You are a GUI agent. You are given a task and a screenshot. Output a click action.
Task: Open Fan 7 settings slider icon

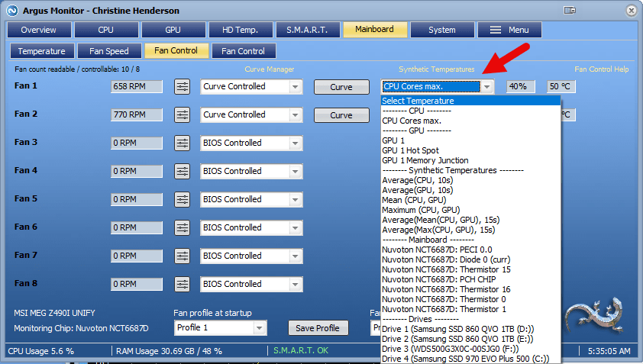pyautogui.click(x=182, y=256)
